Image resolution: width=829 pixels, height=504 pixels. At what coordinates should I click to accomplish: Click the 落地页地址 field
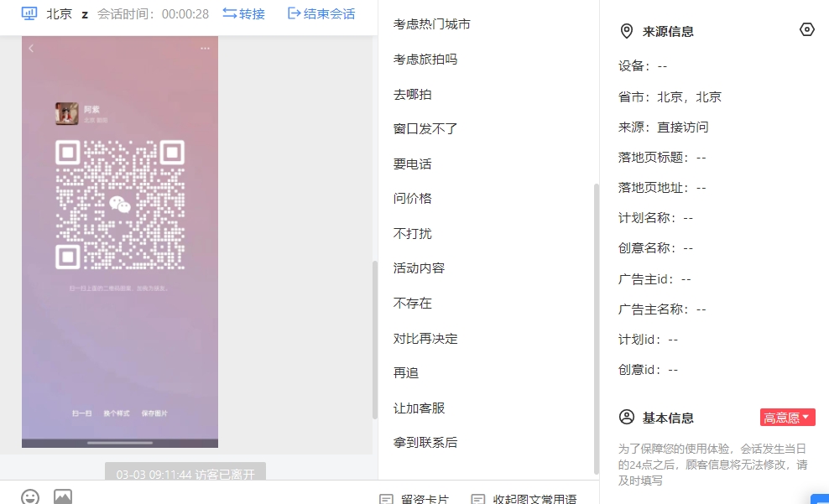662,188
